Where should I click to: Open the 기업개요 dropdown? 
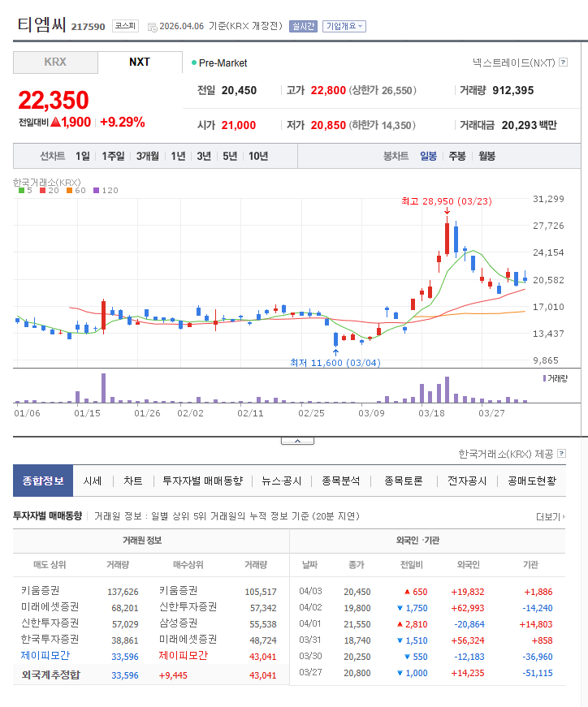(344, 27)
